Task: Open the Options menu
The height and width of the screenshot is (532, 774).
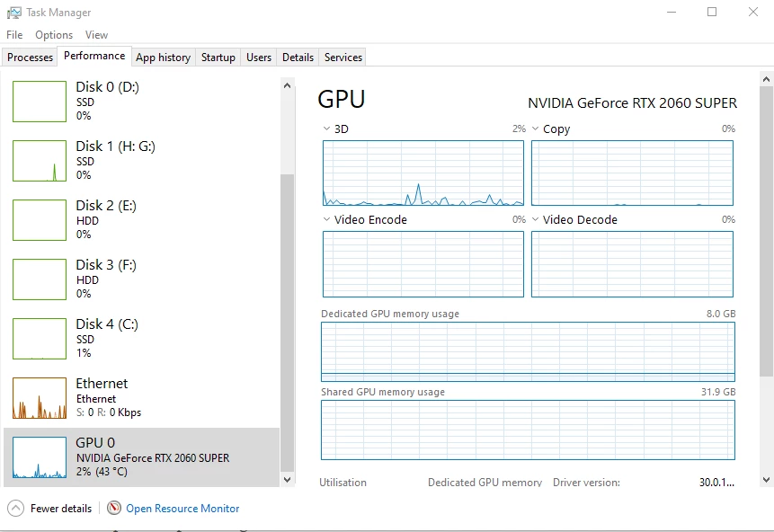Action: [x=54, y=35]
